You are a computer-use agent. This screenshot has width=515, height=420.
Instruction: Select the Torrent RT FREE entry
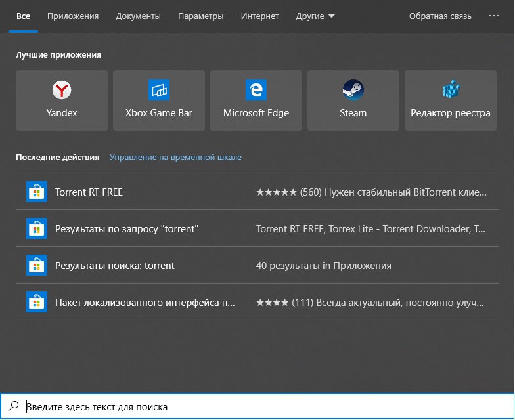(257, 192)
